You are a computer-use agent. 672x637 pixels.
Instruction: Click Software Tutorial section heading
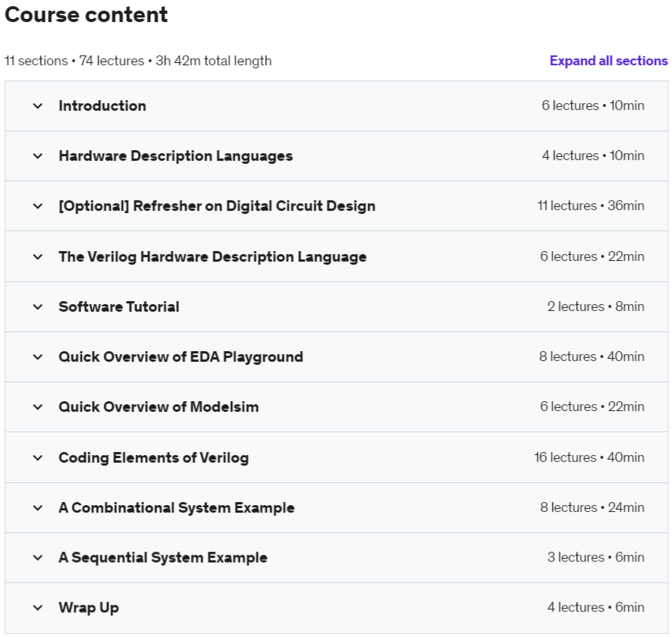pyautogui.click(x=119, y=306)
